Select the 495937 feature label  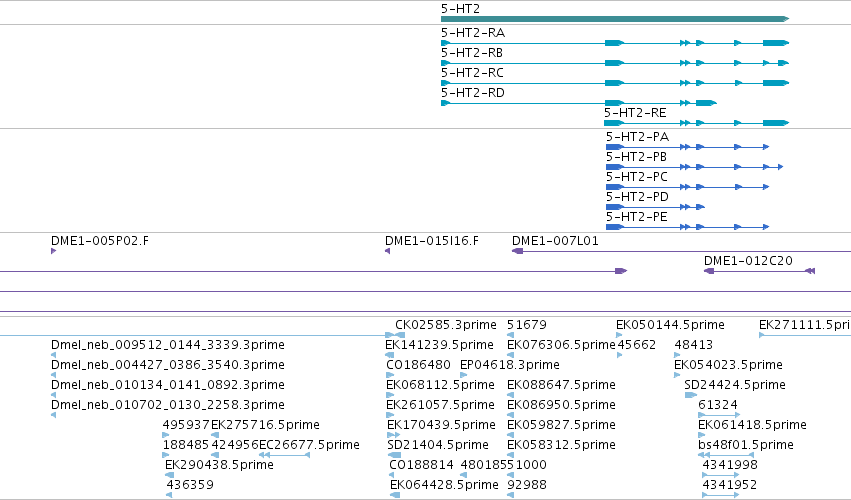pos(186,426)
